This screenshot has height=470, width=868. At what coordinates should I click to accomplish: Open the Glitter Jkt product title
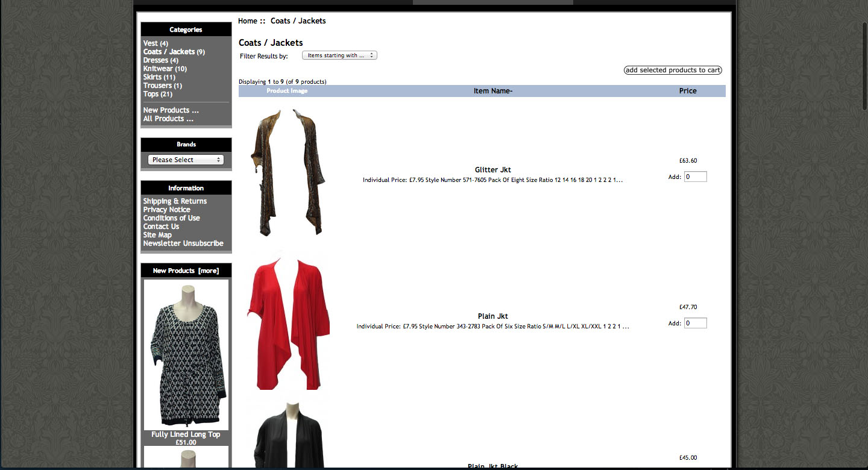click(x=493, y=170)
